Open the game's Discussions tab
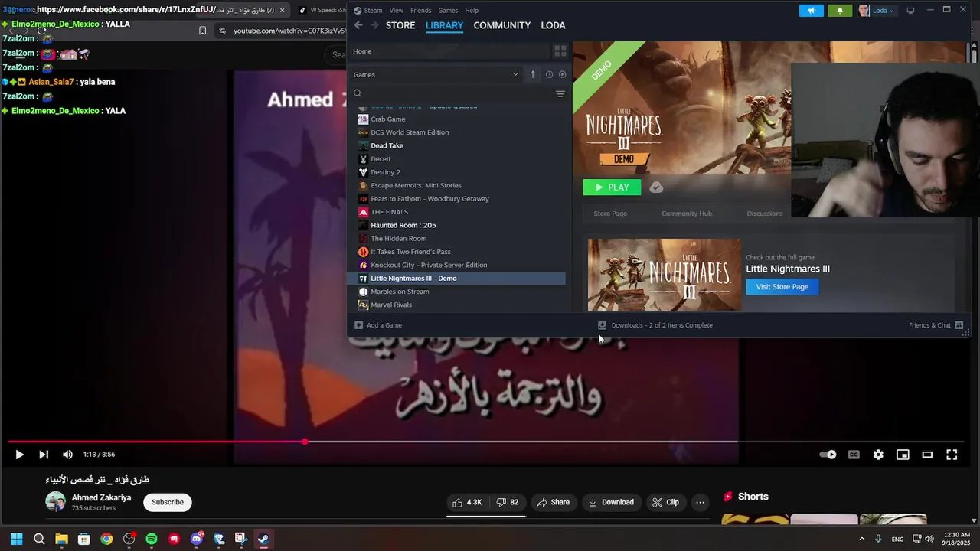Viewport: 980px width, 551px height. [x=765, y=214]
